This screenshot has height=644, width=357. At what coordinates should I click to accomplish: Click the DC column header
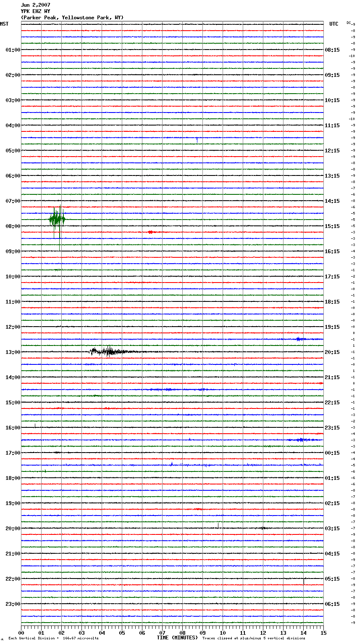(349, 23)
